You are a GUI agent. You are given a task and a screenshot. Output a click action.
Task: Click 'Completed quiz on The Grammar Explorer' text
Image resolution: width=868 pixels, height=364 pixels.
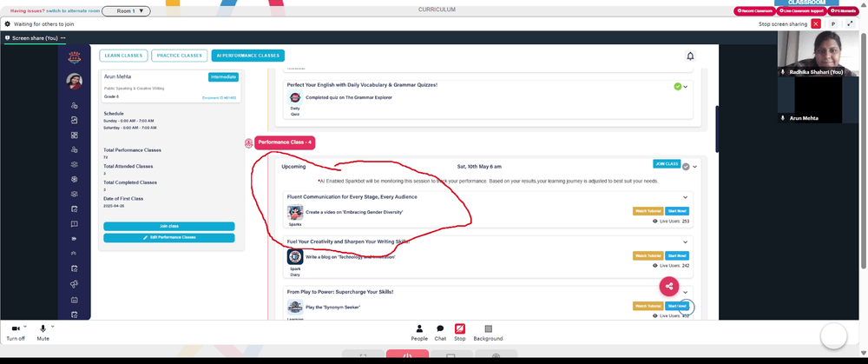click(349, 97)
